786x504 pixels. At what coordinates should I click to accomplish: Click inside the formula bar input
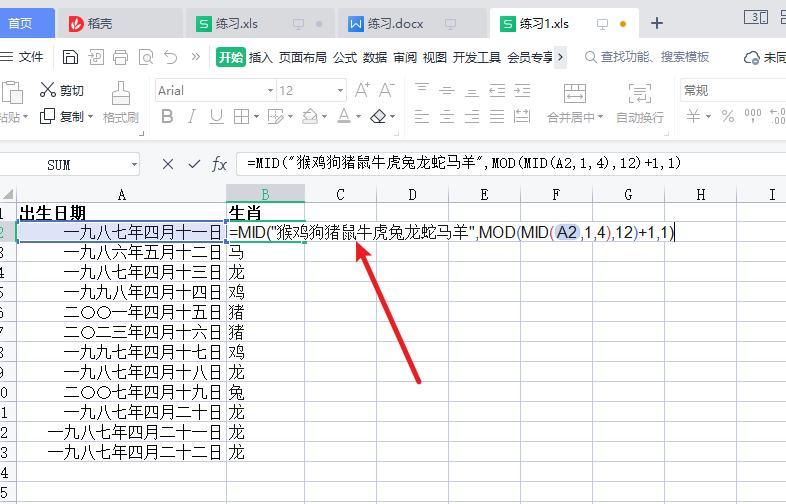pyautogui.click(x=511, y=163)
